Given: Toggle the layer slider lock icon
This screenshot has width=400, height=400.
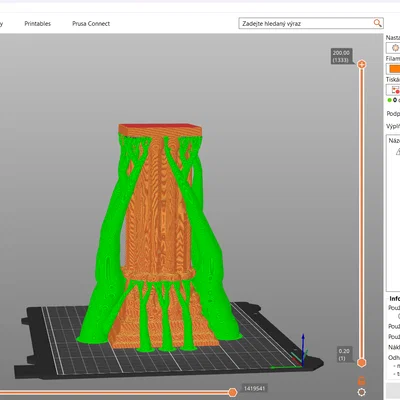Looking at the screenshot, I should [361, 380].
